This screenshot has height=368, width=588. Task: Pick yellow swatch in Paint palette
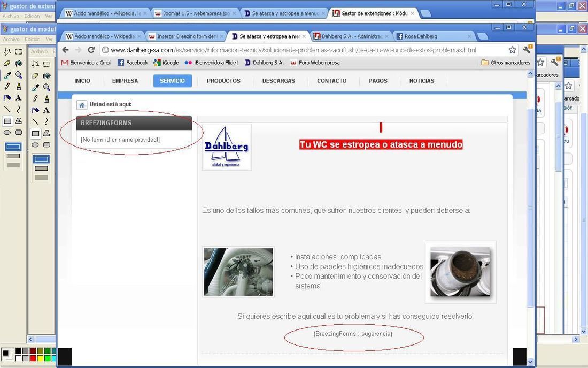point(40,358)
